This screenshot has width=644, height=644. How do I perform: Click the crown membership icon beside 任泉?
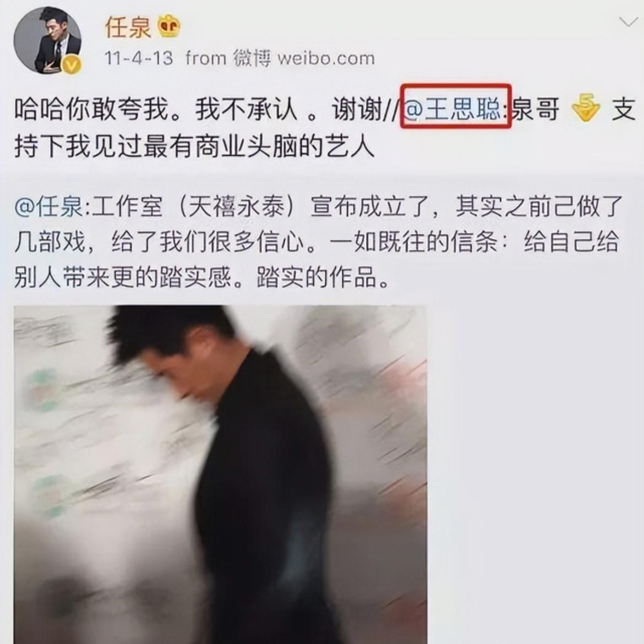169,27
